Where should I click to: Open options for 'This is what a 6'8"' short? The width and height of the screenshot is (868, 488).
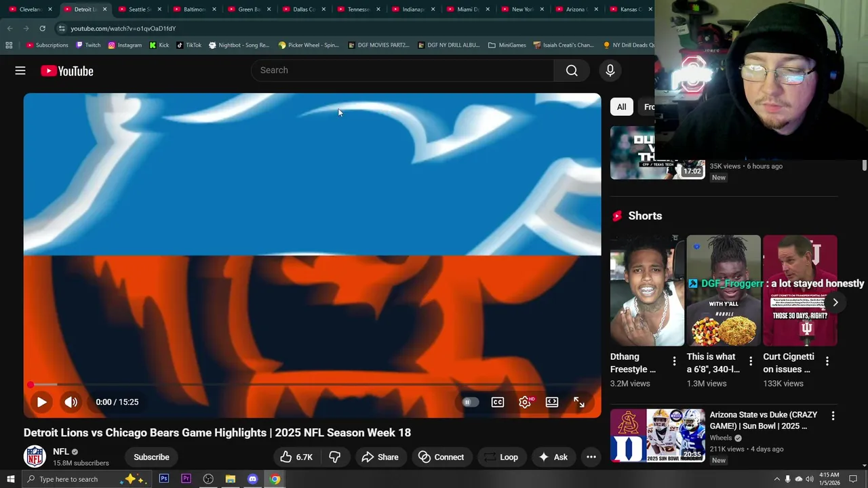click(x=751, y=362)
